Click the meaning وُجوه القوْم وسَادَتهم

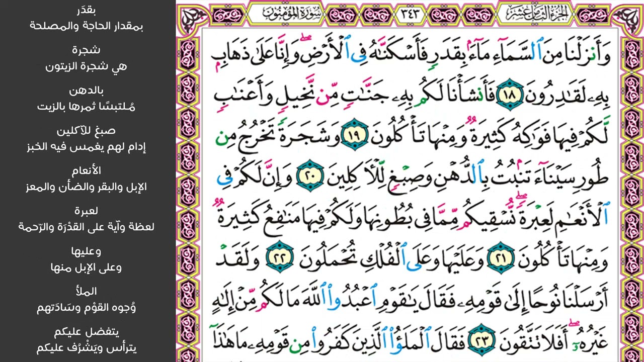[87, 308]
